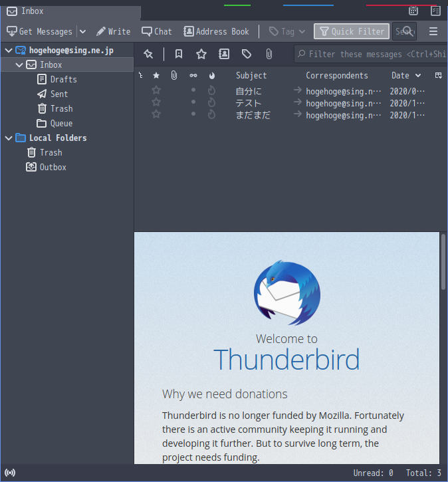Select the hogehoge@sing.ne.jp account row
Viewport: 448px width, 482px height.
(x=67, y=51)
